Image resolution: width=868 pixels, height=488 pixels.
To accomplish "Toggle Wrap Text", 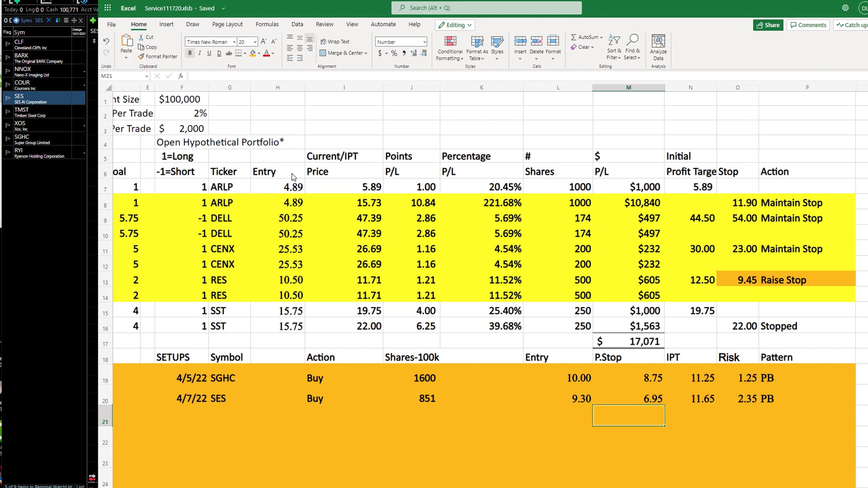I will [335, 42].
